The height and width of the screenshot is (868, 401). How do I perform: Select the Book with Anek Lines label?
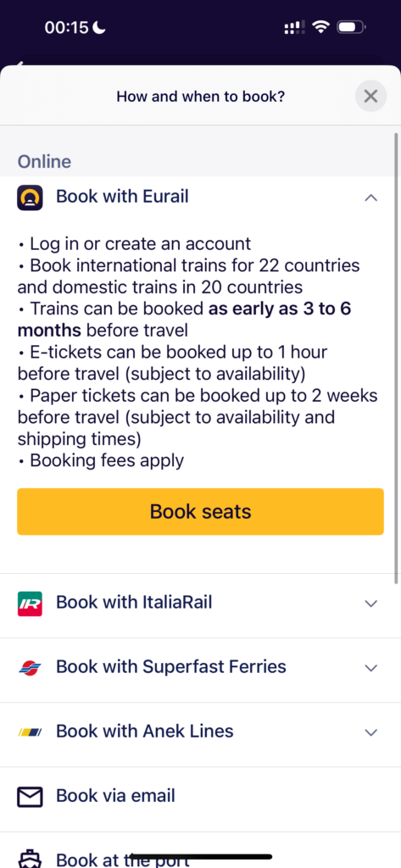tap(145, 732)
